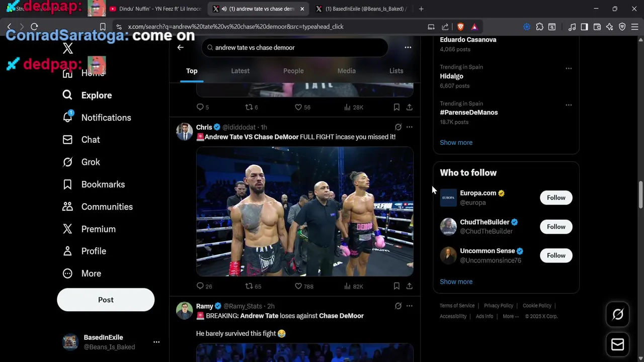The width and height of the screenshot is (644, 362).
Task: Bookmark this page in browser toolbar
Action: [103, 27]
